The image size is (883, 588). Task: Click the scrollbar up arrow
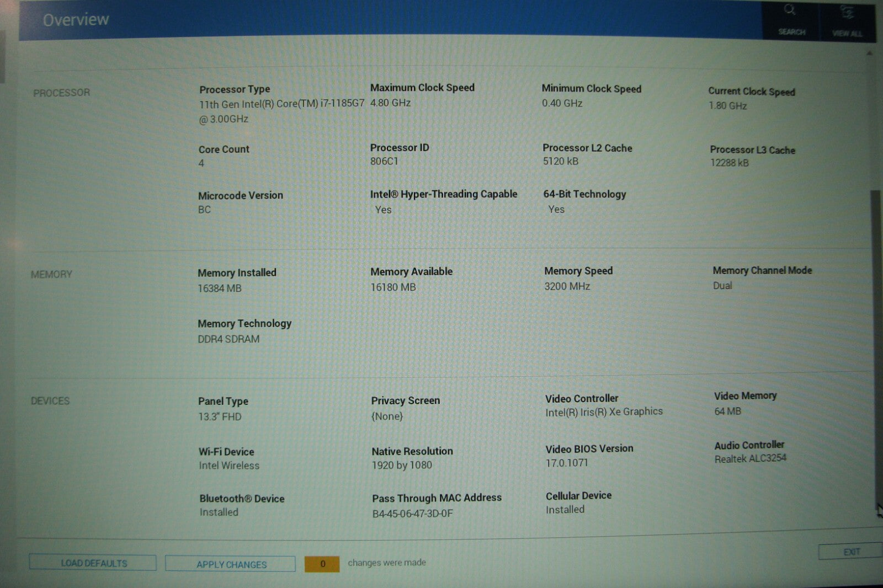[869, 54]
